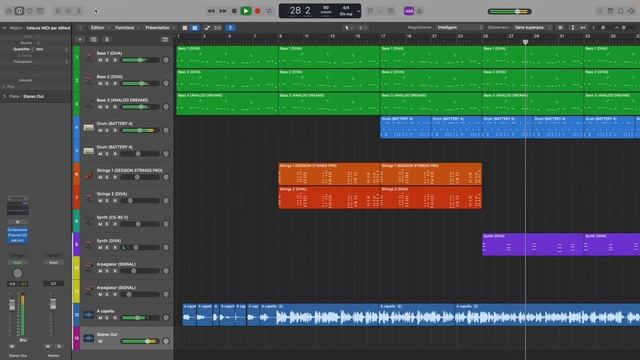Click the AdLimit plug-in slot
This screenshot has height=360, width=640.
tap(17, 240)
